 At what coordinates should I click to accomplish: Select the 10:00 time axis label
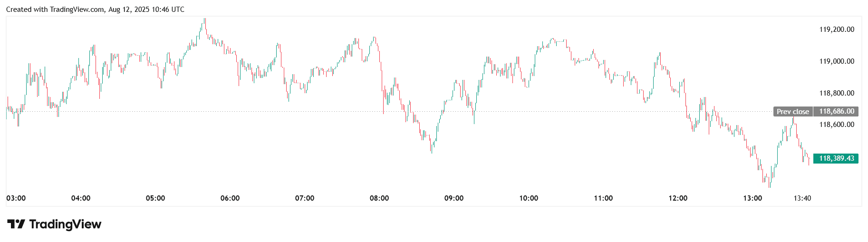[x=529, y=198]
